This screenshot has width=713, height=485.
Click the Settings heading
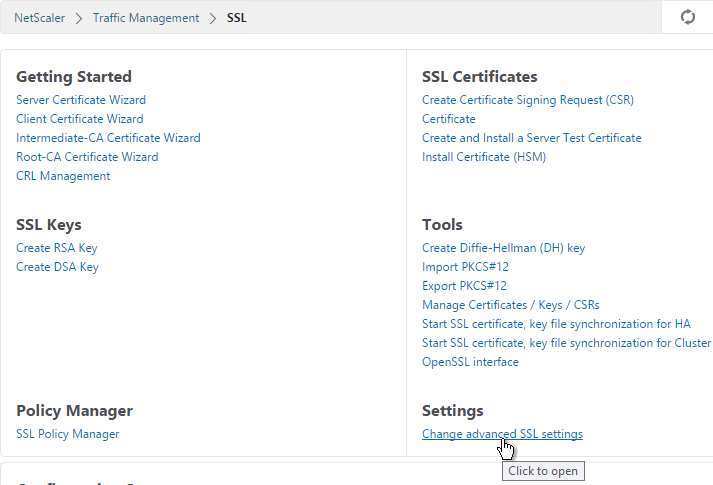tap(452, 410)
